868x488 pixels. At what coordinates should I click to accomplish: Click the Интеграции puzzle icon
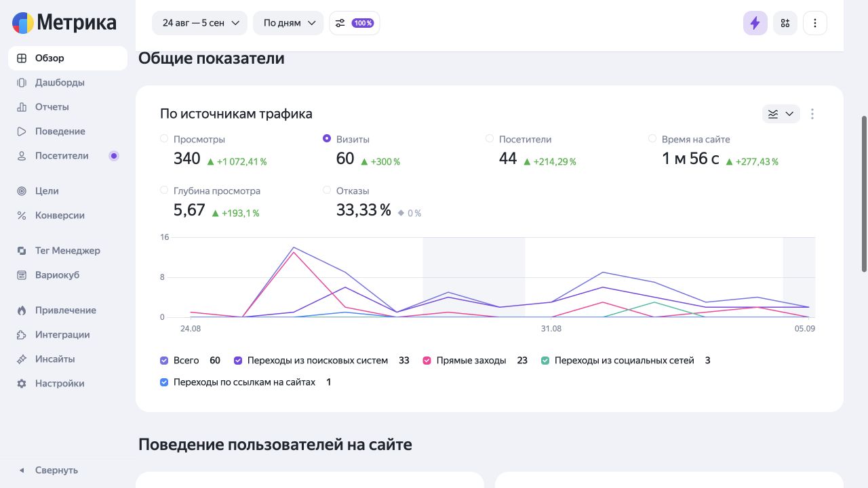point(22,335)
